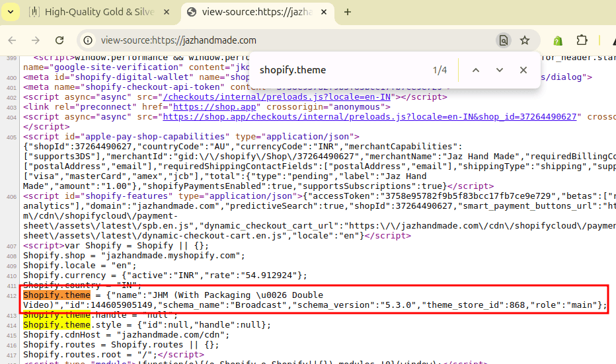Bookmark this page with star icon
The image size is (616, 364).
point(525,40)
